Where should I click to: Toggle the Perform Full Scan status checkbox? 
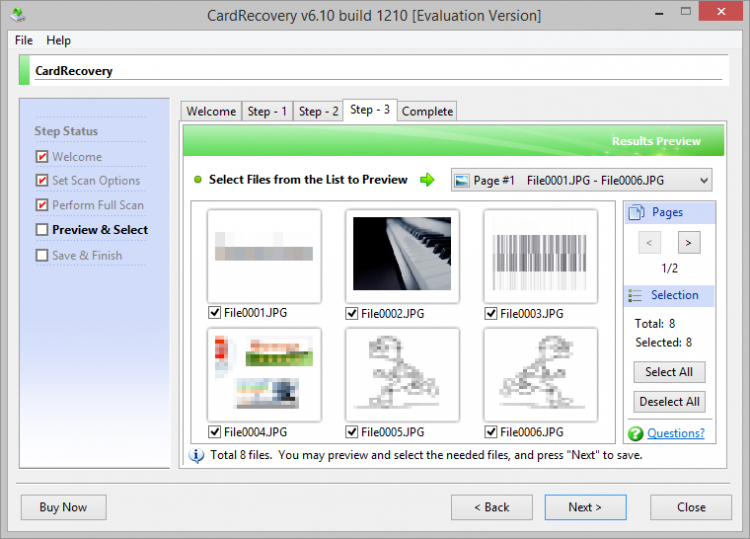click(42, 205)
